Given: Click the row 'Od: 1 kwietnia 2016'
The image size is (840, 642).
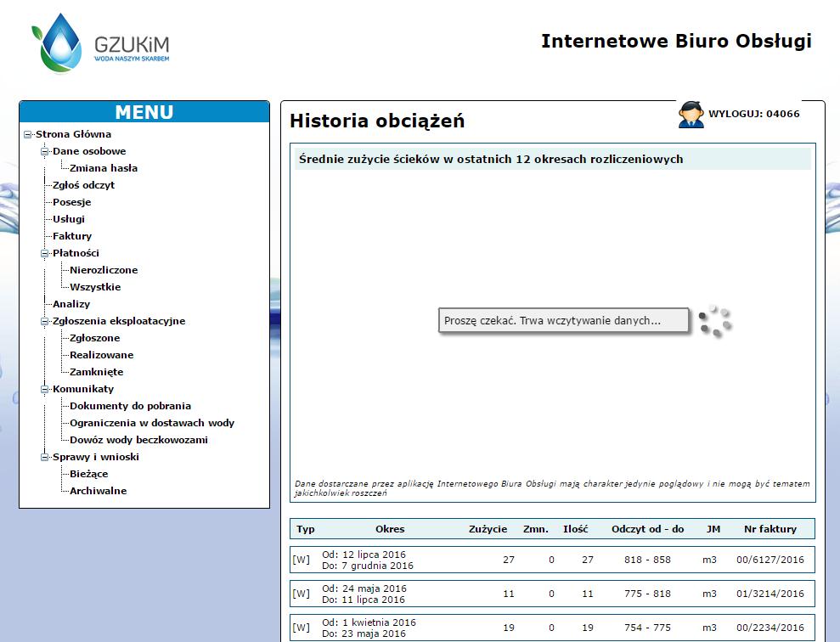Looking at the screenshot, I should [x=552, y=628].
